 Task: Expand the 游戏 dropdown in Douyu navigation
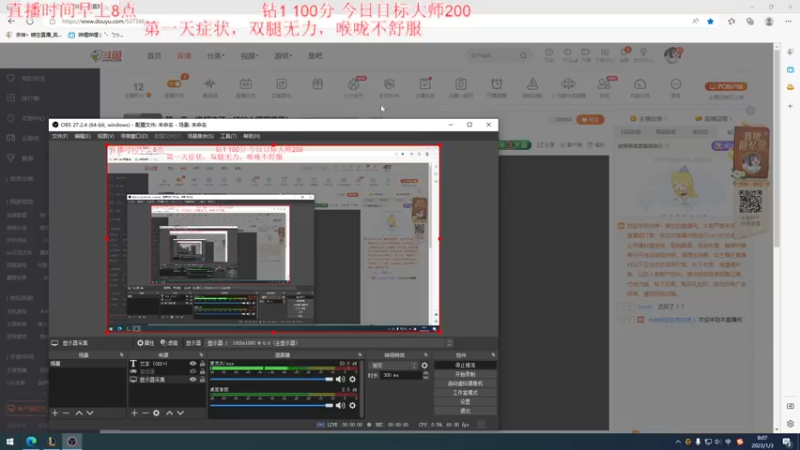283,56
